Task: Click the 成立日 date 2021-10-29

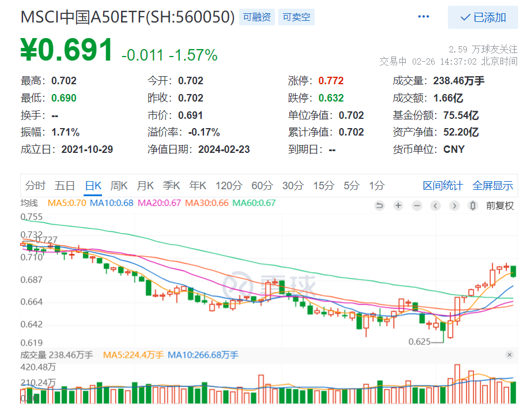Action: click(x=87, y=149)
